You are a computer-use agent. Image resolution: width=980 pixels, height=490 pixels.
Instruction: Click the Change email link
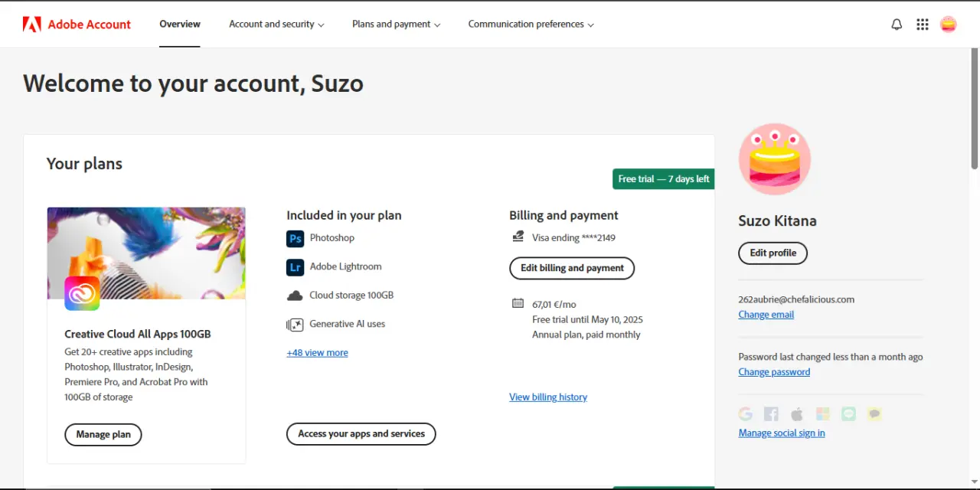[x=766, y=315]
